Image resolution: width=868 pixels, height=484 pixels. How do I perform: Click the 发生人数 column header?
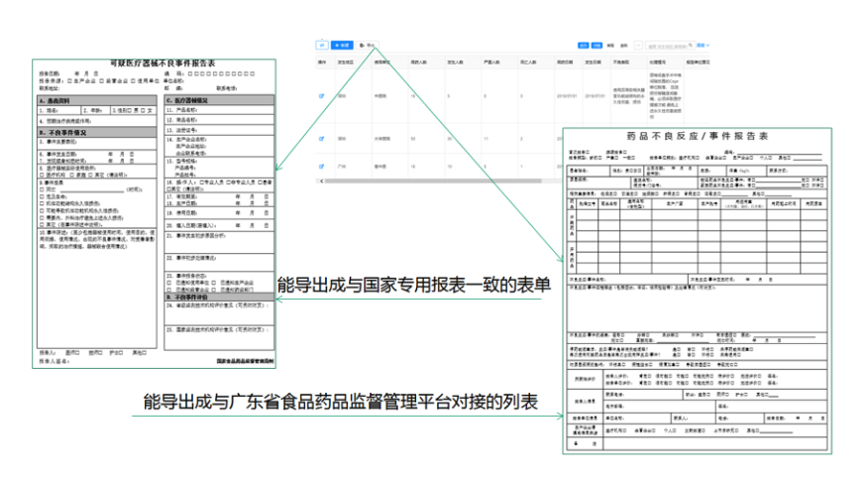(455, 62)
